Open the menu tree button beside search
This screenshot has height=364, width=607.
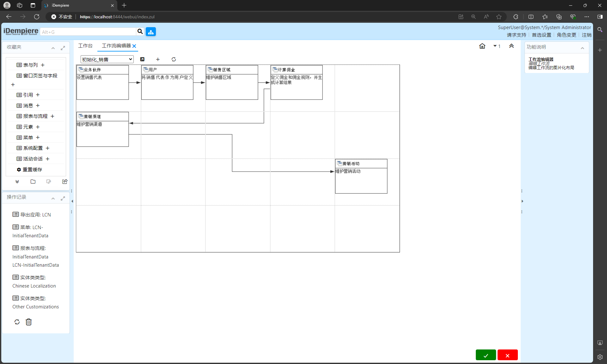(151, 32)
